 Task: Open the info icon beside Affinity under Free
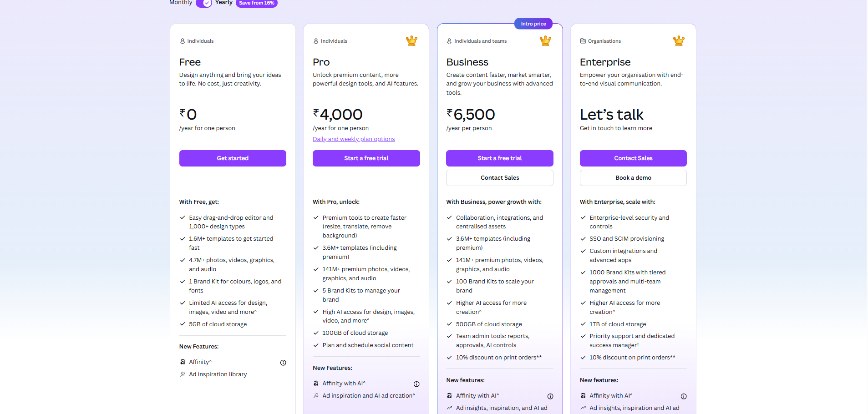[x=283, y=363]
